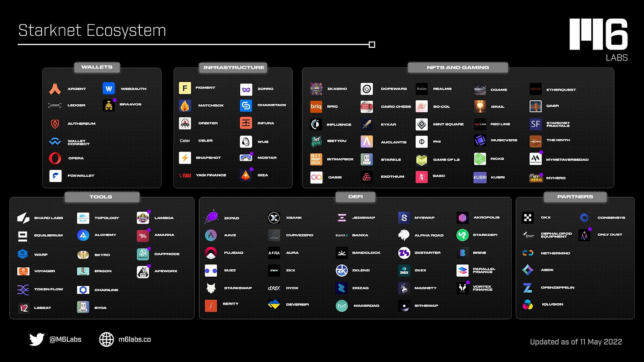Select the Starknet Fractals SF icon
This screenshot has width=644, height=362.
click(x=536, y=124)
